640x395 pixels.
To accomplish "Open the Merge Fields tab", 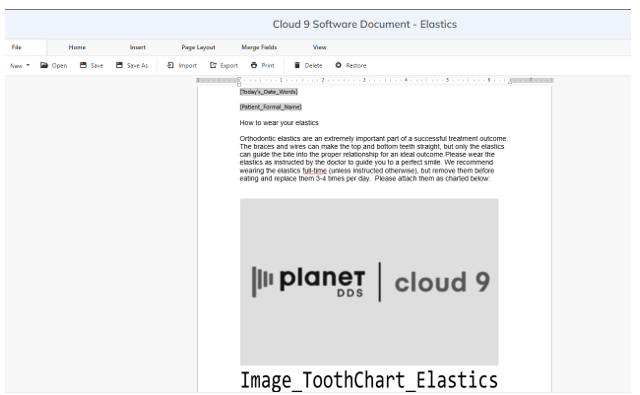I will 259,47.
